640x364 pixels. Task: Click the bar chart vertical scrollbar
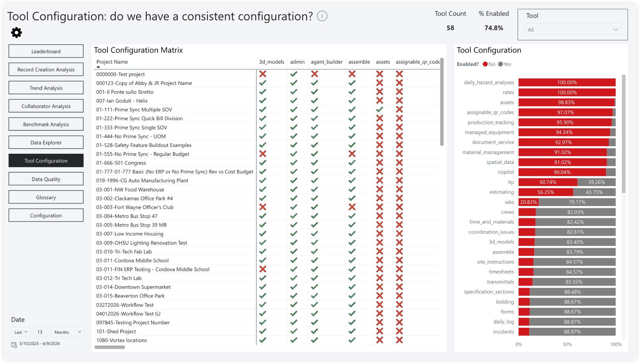point(624,134)
